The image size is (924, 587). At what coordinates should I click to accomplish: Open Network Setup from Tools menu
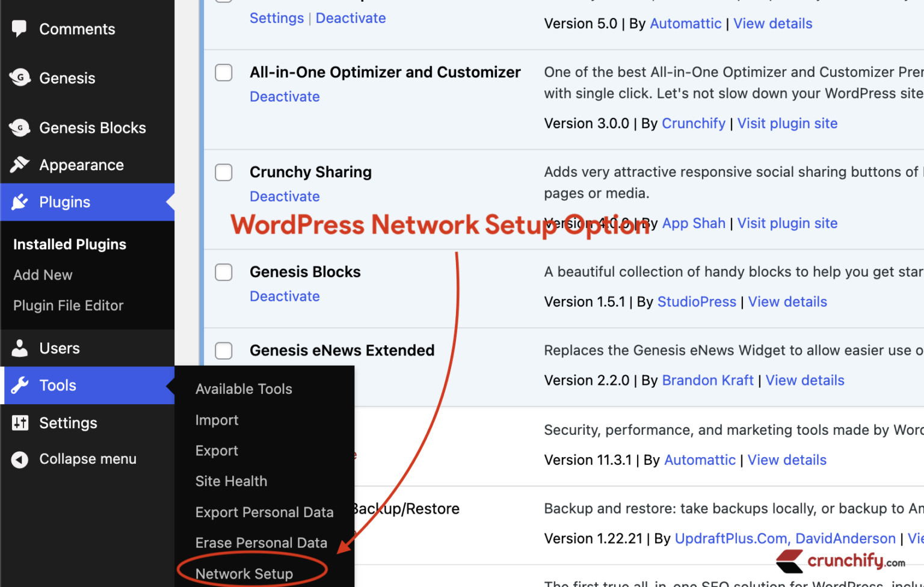245,573
